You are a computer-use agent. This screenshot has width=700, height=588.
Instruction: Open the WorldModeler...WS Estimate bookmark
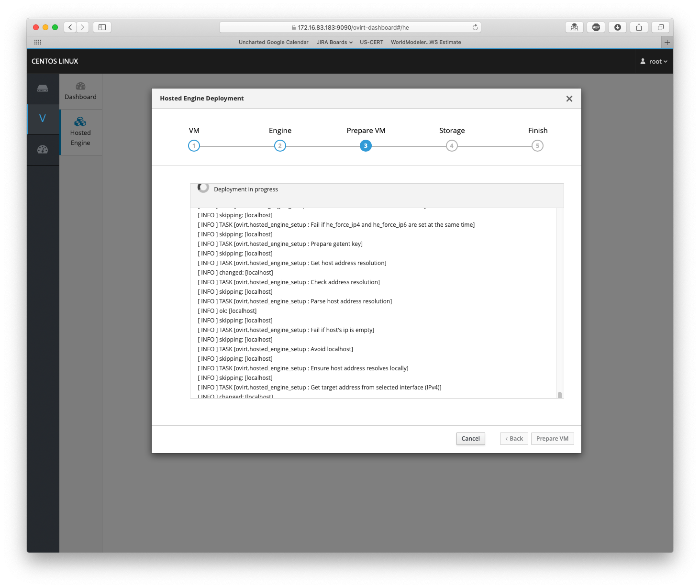pos(426,42)
